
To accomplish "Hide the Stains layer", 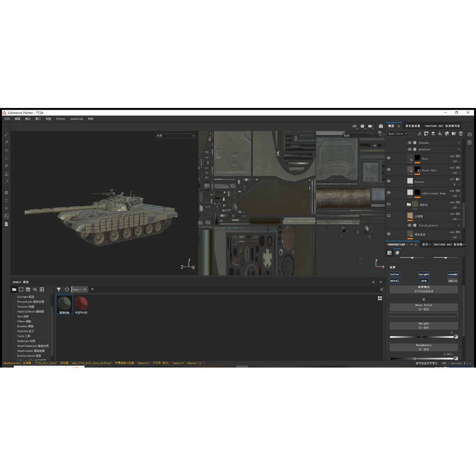I will (x=389, y=181).
